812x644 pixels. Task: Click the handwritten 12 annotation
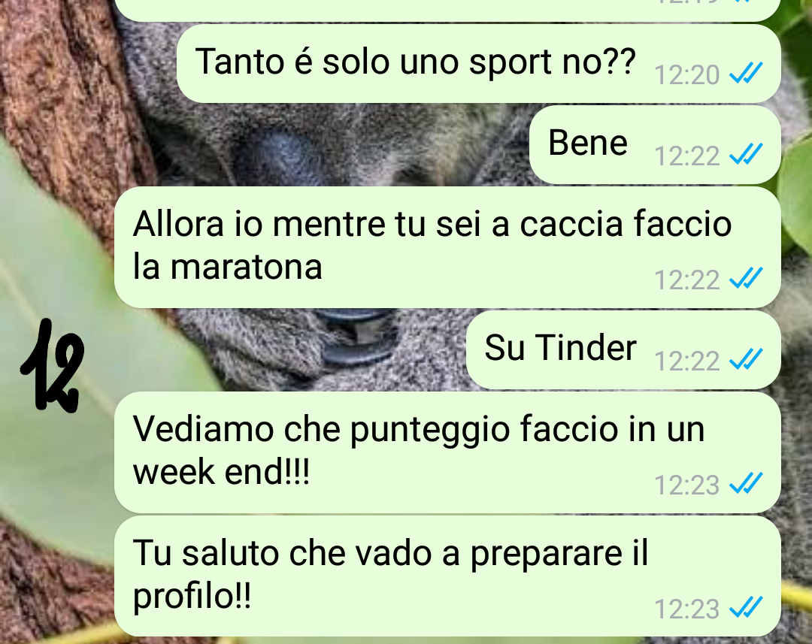click(x=53, y=365)
